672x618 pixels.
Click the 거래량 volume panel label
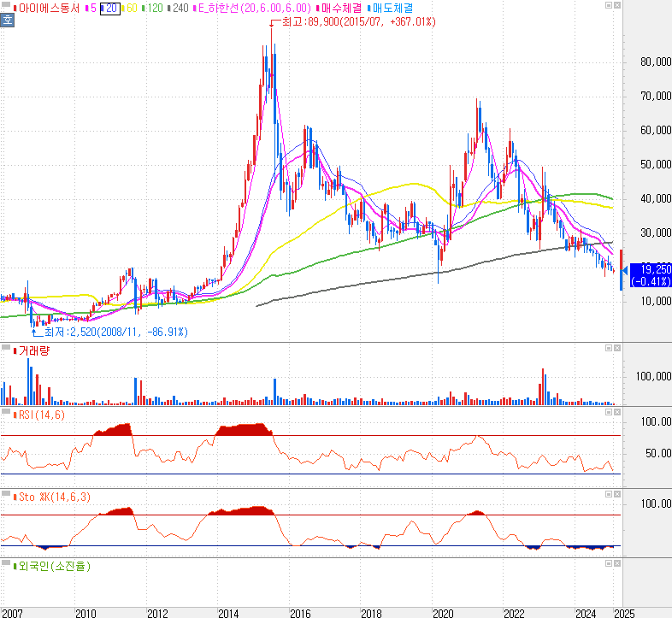coord(34,351)
